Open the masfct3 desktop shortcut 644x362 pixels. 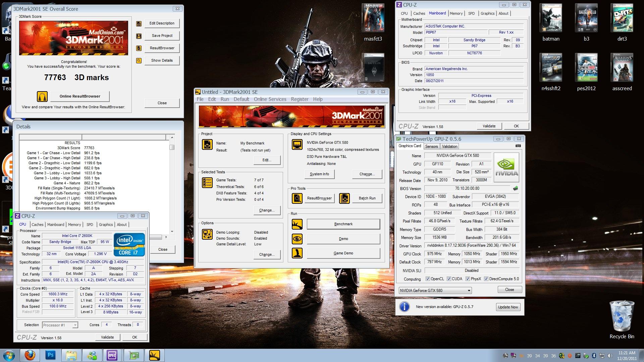373,23
